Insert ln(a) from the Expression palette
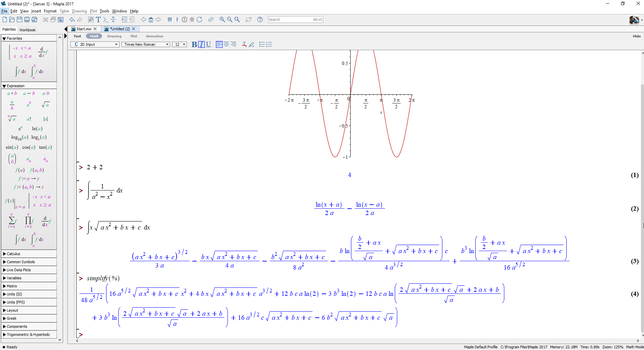 point(37,129)
